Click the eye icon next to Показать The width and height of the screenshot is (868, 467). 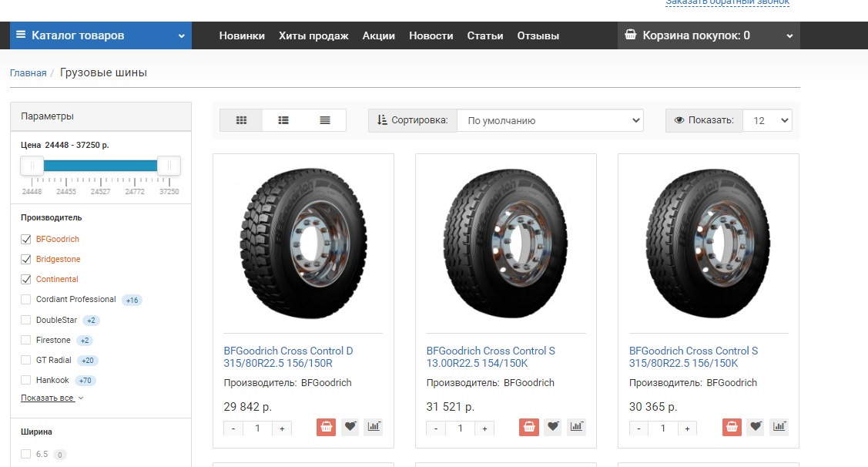679,120
